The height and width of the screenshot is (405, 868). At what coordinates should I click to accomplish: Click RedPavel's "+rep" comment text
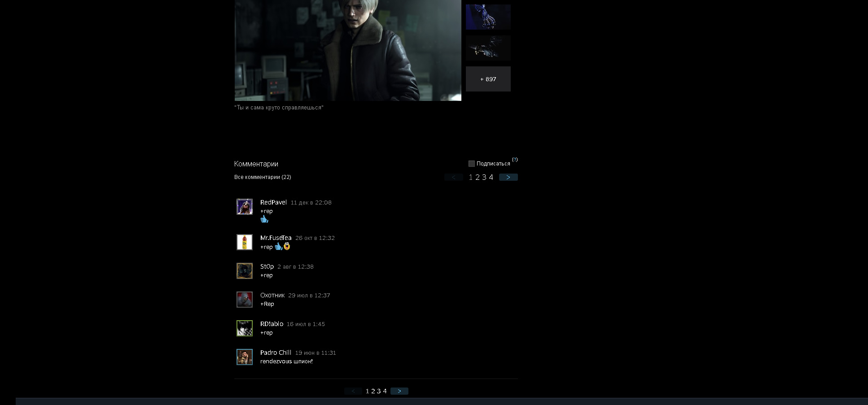point(267,211)
